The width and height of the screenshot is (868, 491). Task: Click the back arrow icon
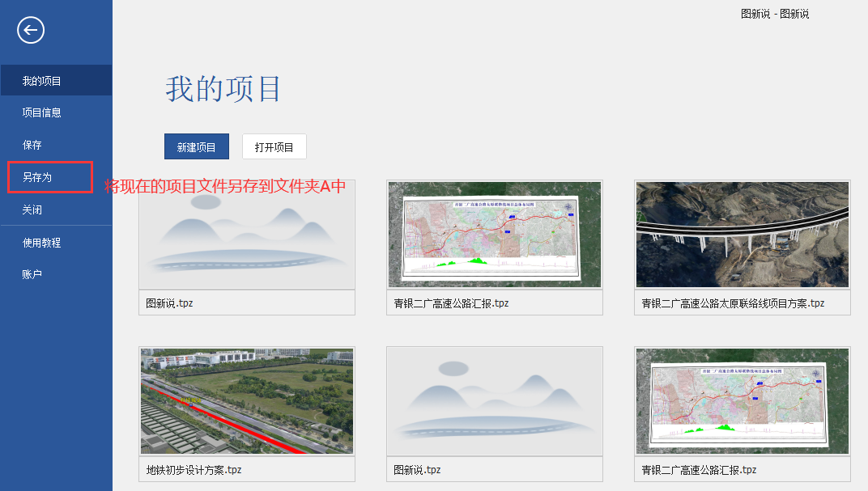tap(31, 31)
